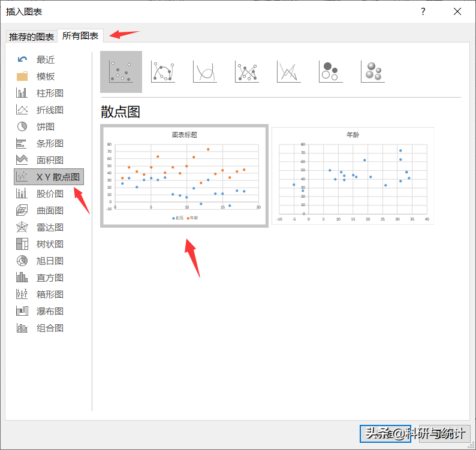Select scatter with smooth lines icon
Viewport: 476px width, 450px height.
(205, 72)
